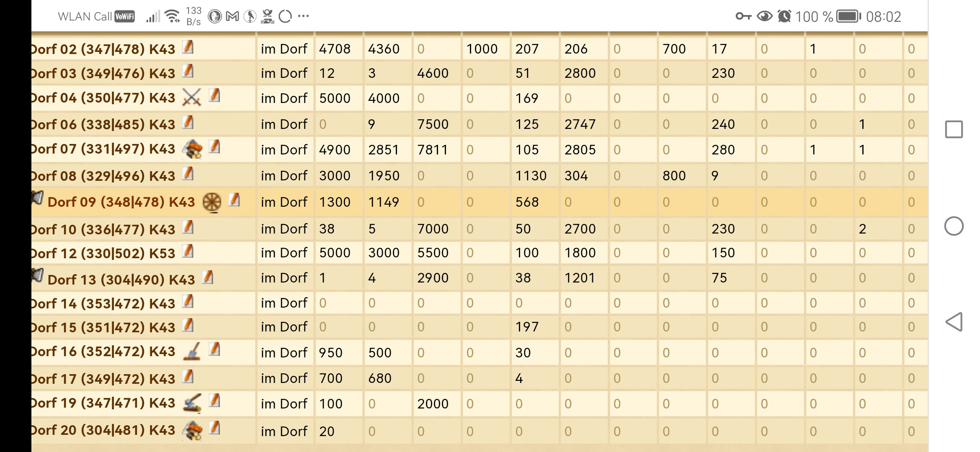980x452 pixels.
Task: Click the rename pencil icon next to Dorf 04
Action: click(x=214, y=95)
